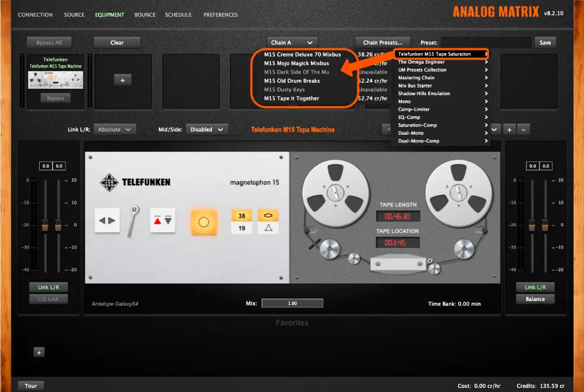Click the Clear button

(x=117, y=43)
